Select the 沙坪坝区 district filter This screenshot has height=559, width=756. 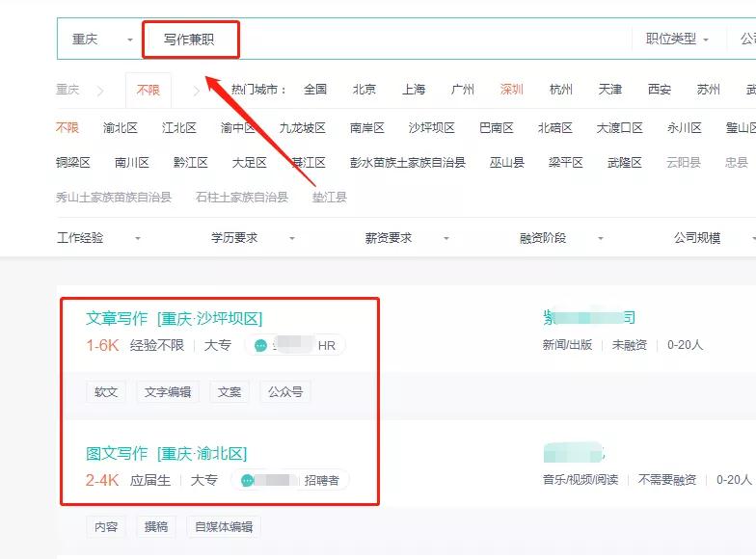point(431,128)
